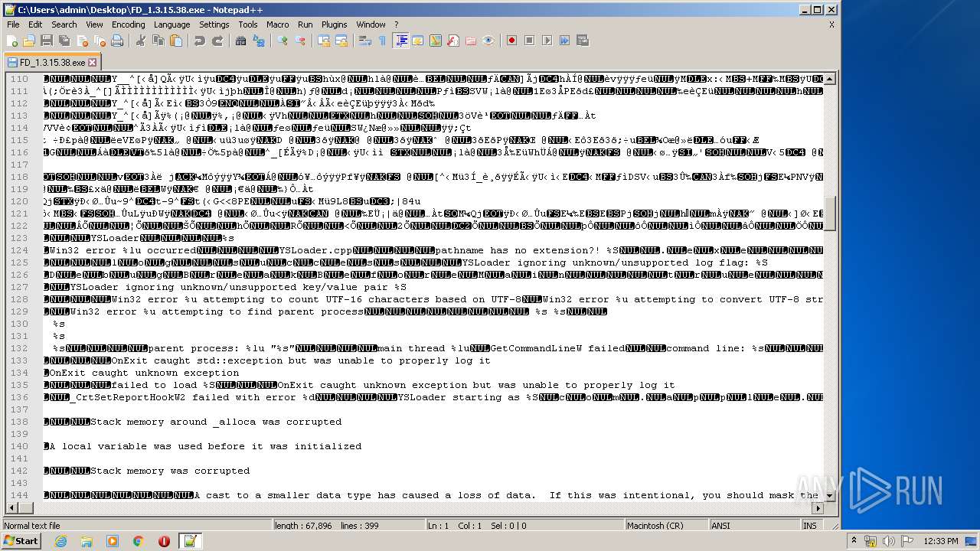The image size is (980, 551).
Task: Launch Internet Explorer from taskbar
Action: pyautogui.click(x=60, y=541)
